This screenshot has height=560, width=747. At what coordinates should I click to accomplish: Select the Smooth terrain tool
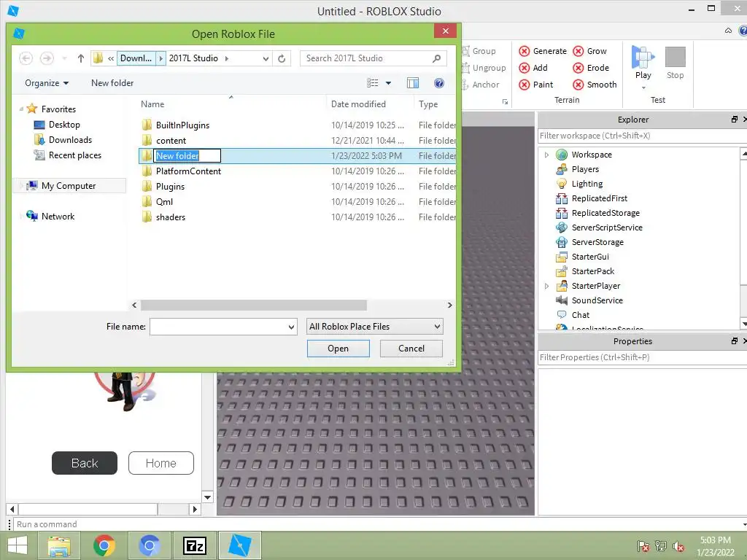click(595, 85)
